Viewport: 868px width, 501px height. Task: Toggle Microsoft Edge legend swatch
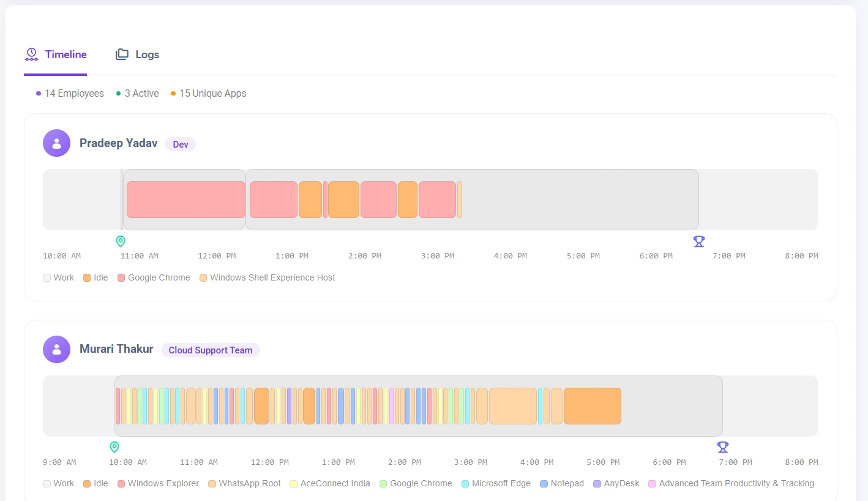[465, 484]
